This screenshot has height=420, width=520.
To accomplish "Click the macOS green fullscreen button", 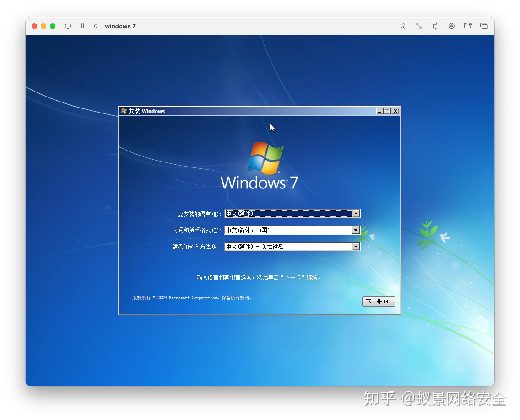I will point(53,26).
